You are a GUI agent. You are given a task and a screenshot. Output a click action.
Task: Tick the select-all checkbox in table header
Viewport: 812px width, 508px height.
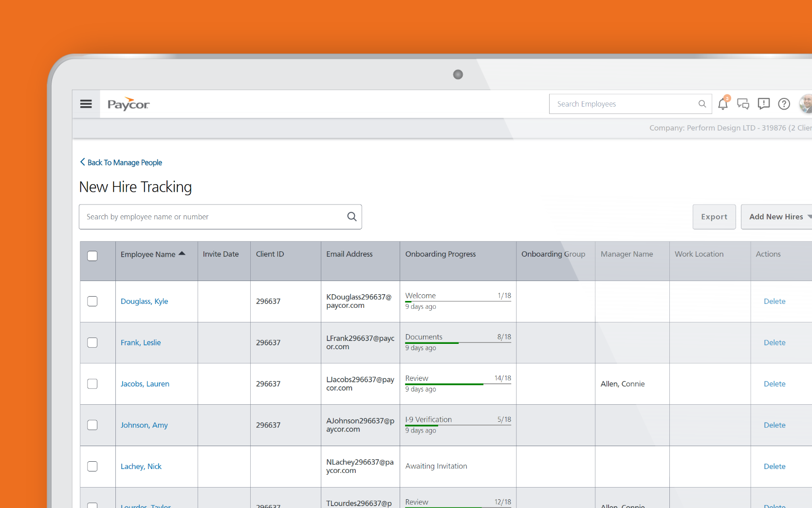click(x=92, y=256)
